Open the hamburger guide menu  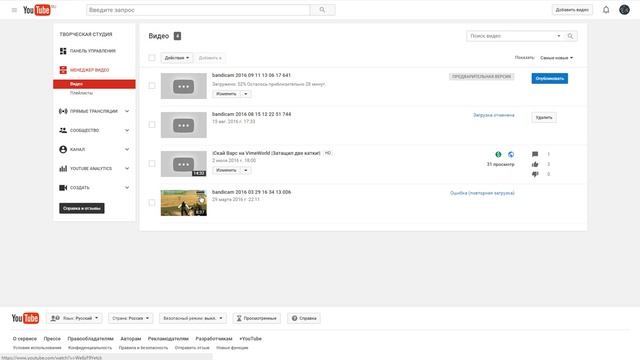(14, 10)
